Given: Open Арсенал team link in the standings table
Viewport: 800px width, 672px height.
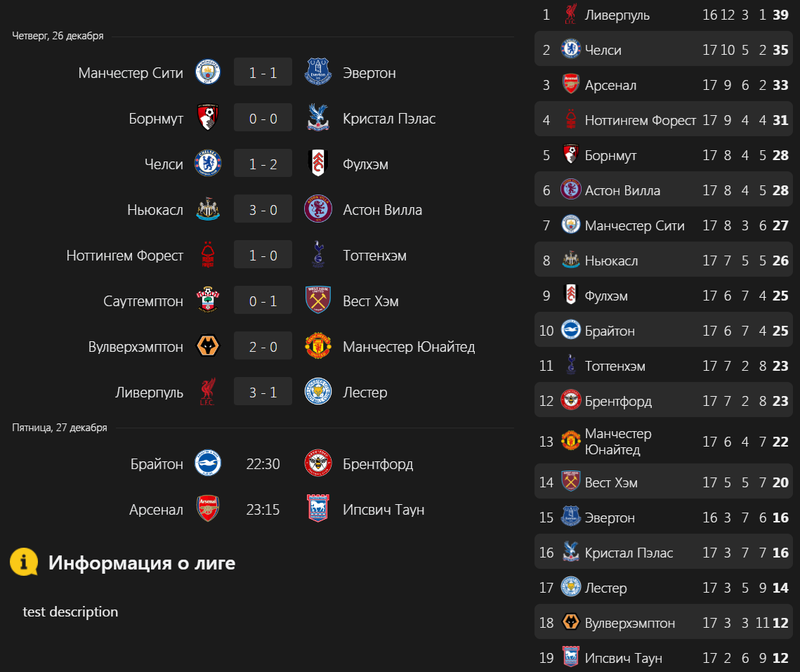Looking at the screenshot, I should pyautogui.click(x=610, y=85).
